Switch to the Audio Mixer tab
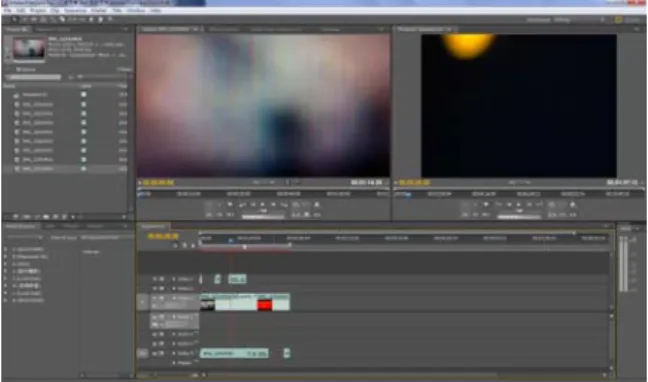Screen dimensions: 648x382 coord(276,29)
